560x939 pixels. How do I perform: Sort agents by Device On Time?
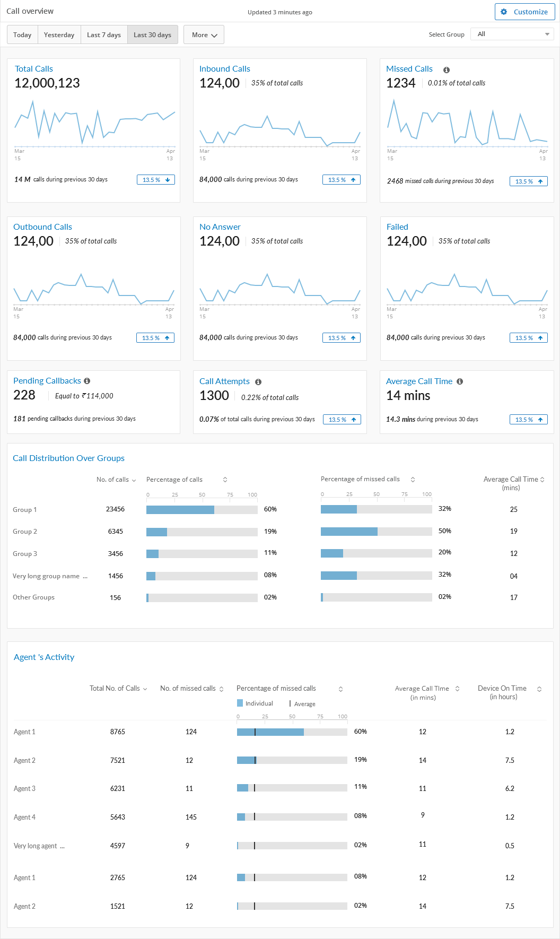point(539,689)
